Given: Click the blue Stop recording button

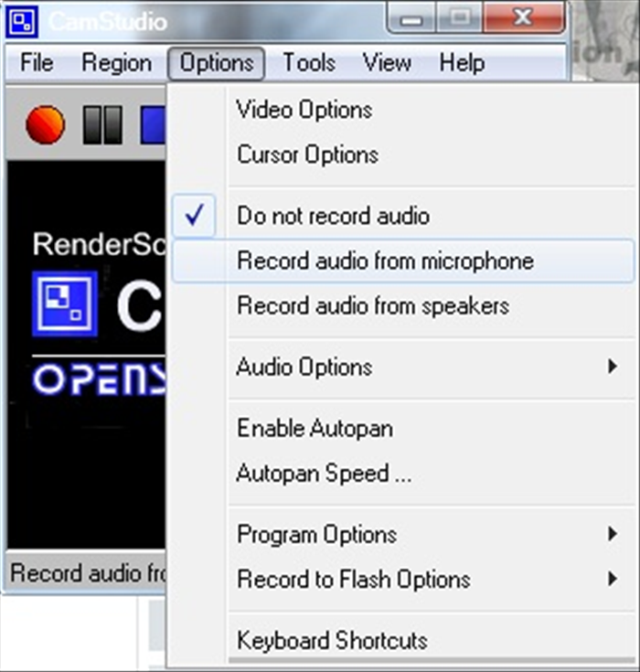Looking at the screenshot, I should (x=153, y=124).
